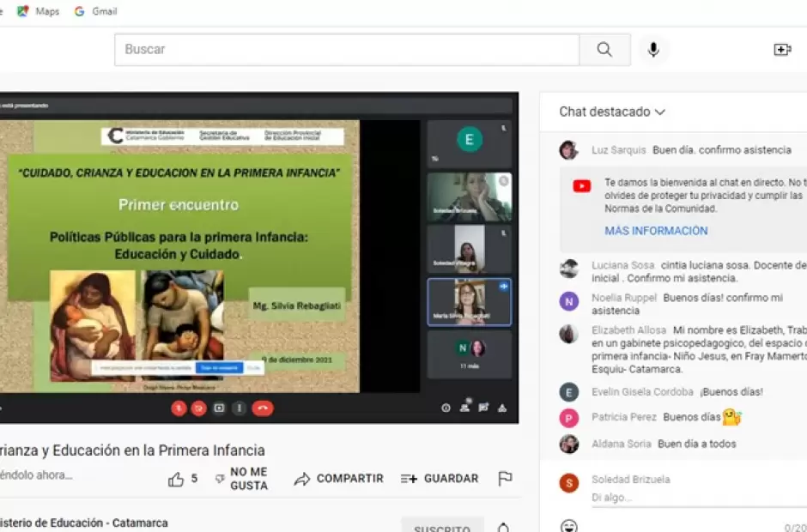This screenshot has height=532, width=807.
Task: Click the Buscar search input field
Action: click(x=347, y=50)
